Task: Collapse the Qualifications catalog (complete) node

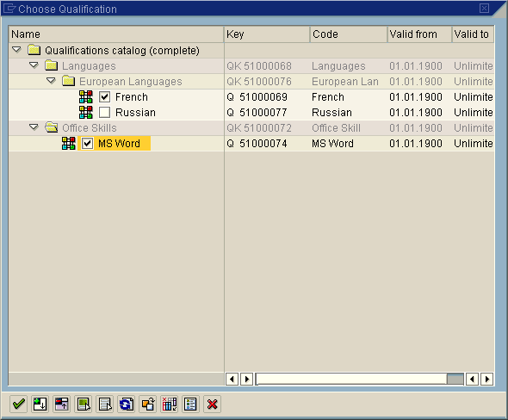Action: pyautogui.click(x=16, y=50)
